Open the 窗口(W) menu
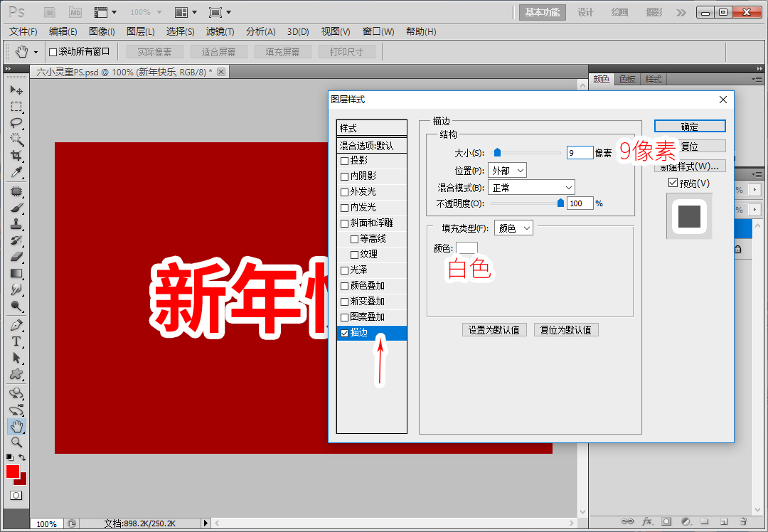768x532 pixels. [378, 32]
